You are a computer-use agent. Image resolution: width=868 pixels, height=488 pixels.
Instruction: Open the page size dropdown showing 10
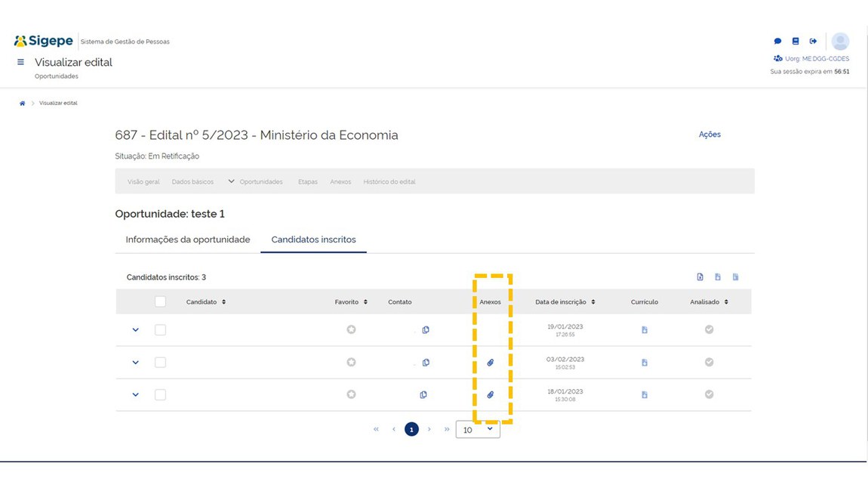pos(478,430)
